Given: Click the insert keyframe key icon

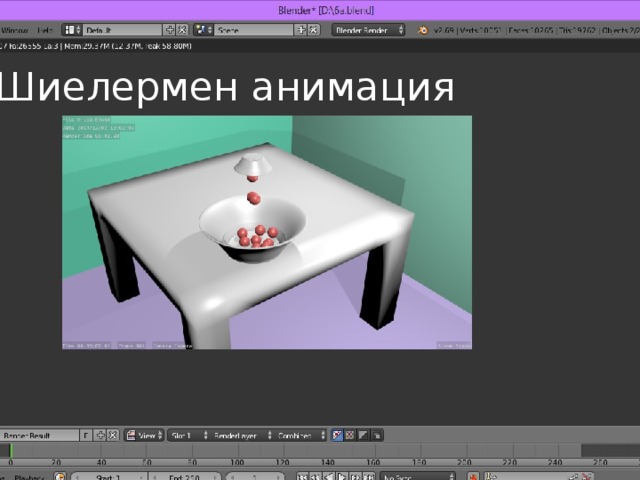Looking at the screenshot, I should [x=573, y=477].
